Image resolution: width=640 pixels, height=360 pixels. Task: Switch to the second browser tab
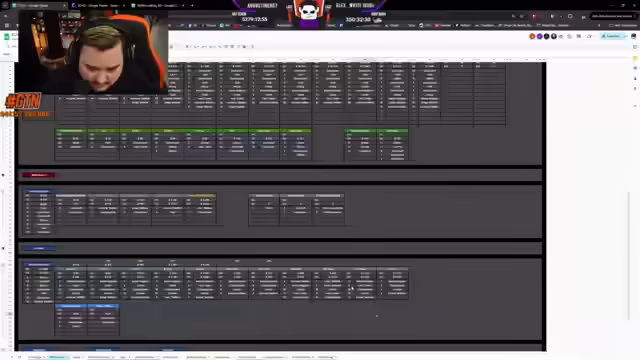pyautogui.click(x=98, y=5)
